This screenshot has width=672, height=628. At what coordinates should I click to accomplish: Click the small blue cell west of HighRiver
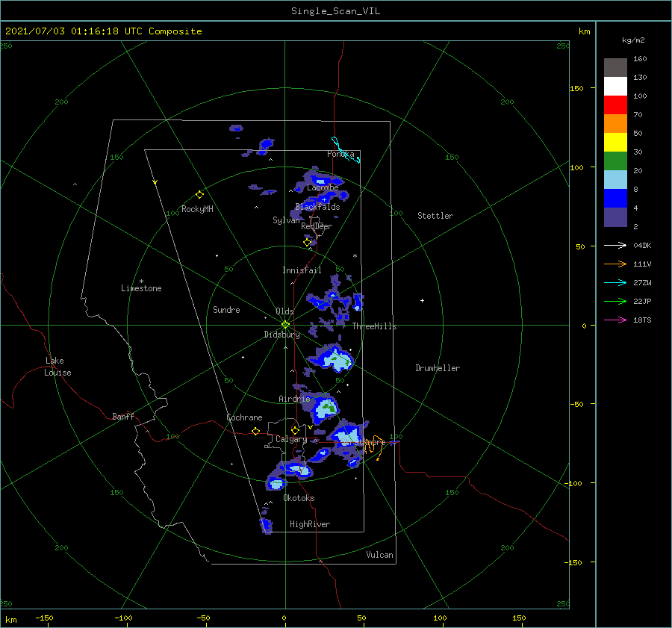pyautogui.click(x=266, y=525)
